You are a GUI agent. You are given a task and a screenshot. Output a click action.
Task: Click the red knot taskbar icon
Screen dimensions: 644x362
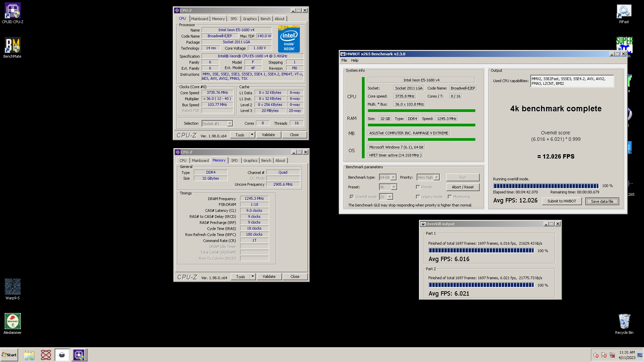click(46, 355)
